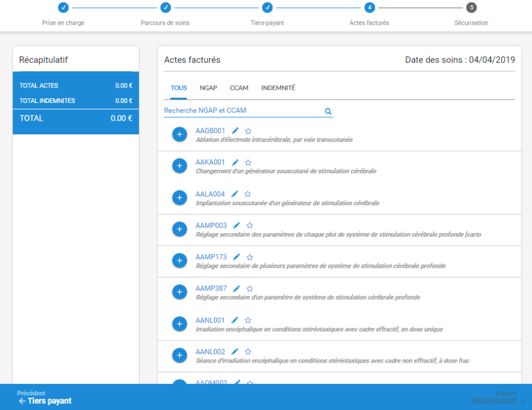Select the INDEMNITÉ tab

coord(278,88)
